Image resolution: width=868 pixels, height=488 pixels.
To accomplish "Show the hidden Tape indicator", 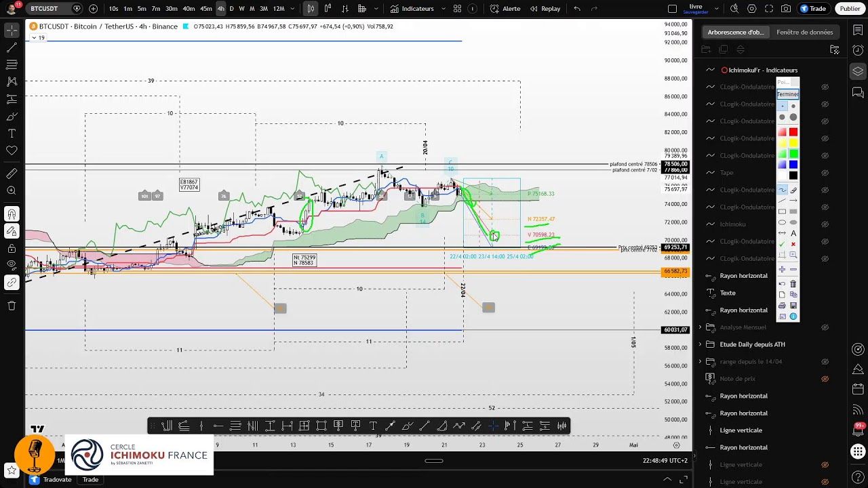I will coord(825,173).
